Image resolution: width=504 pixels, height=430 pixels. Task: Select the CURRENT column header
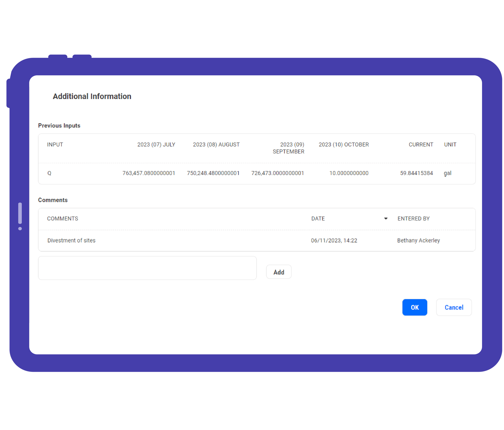point(421,145)
